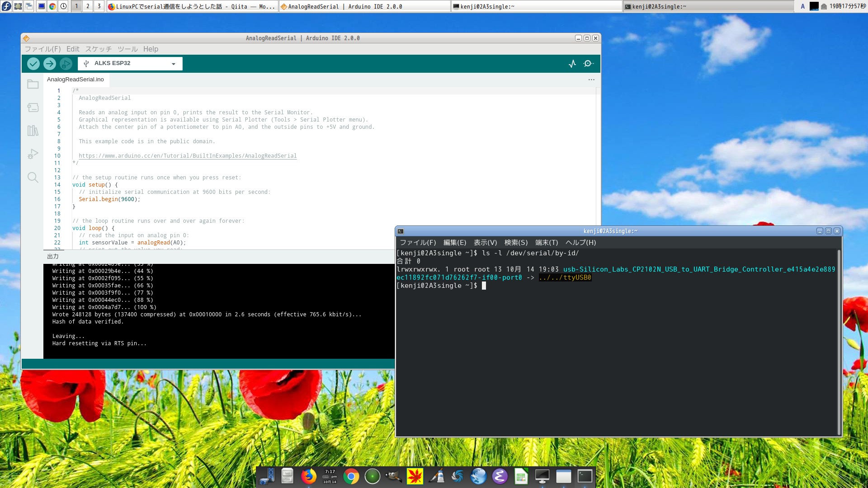Open the Search sidebar icon
This screenshot has height=488, width=868.
(33, 177)
